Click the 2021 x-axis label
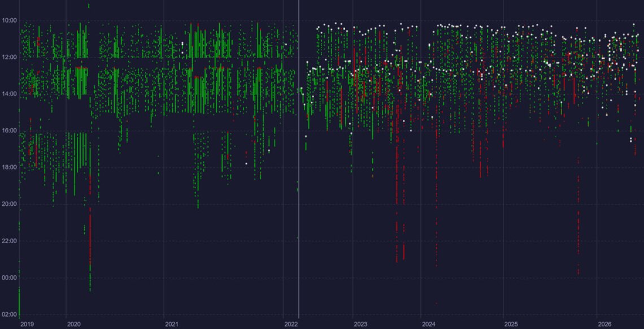Viewport: 644px width, 329px height. pyautogui.click(x=172, y=324)
